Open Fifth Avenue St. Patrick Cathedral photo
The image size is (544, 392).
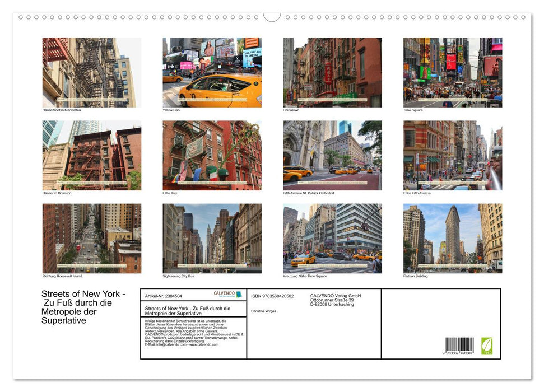pyautogui.click(x=332, y=155)
